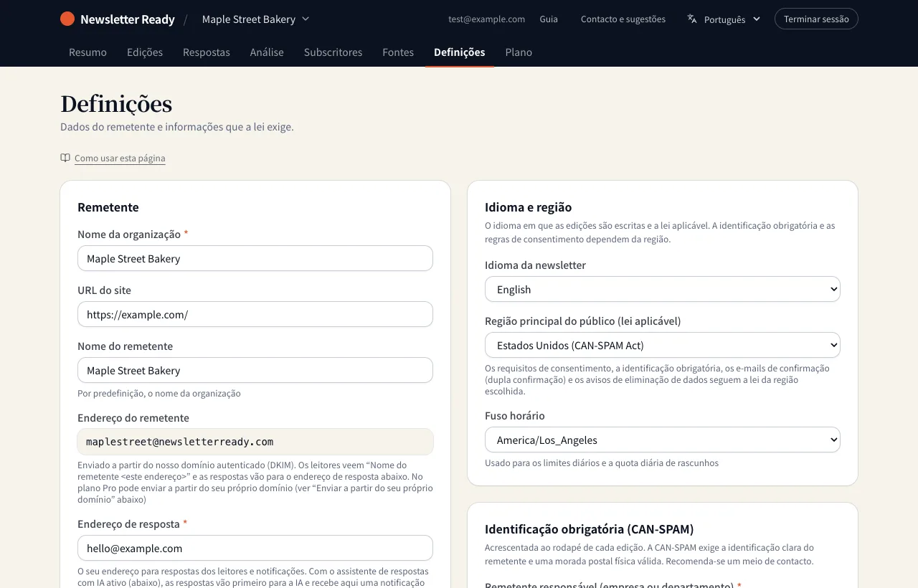Switch to the Fontes tab

tap(398, 52)
